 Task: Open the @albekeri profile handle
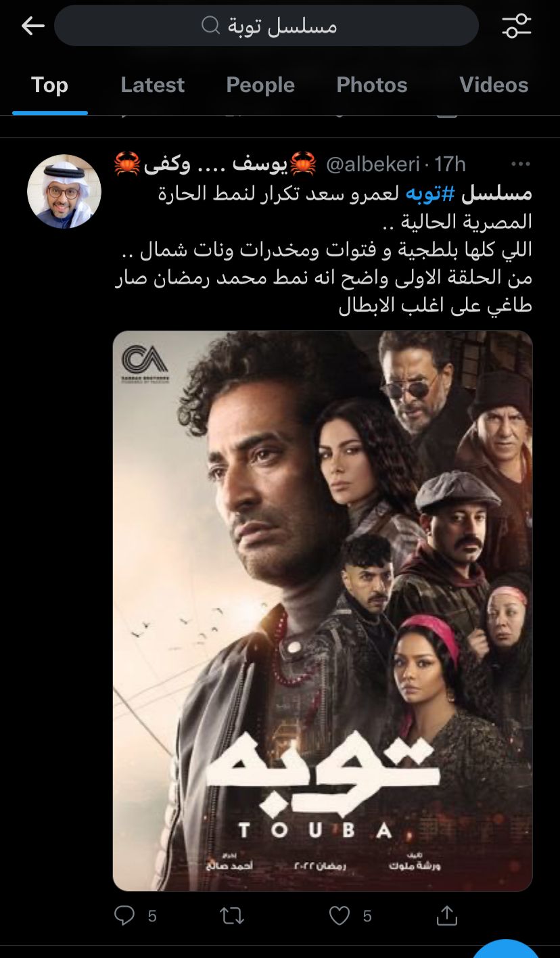[x=372, y=164]
